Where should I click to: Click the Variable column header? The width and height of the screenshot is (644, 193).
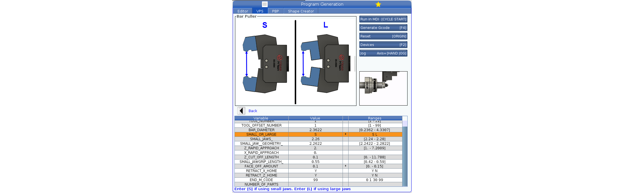pyautogui.click(x=261, y=118)
